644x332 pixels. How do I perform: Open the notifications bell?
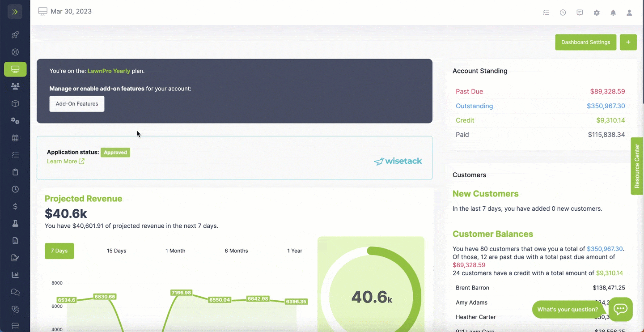[x=613, y=13]
